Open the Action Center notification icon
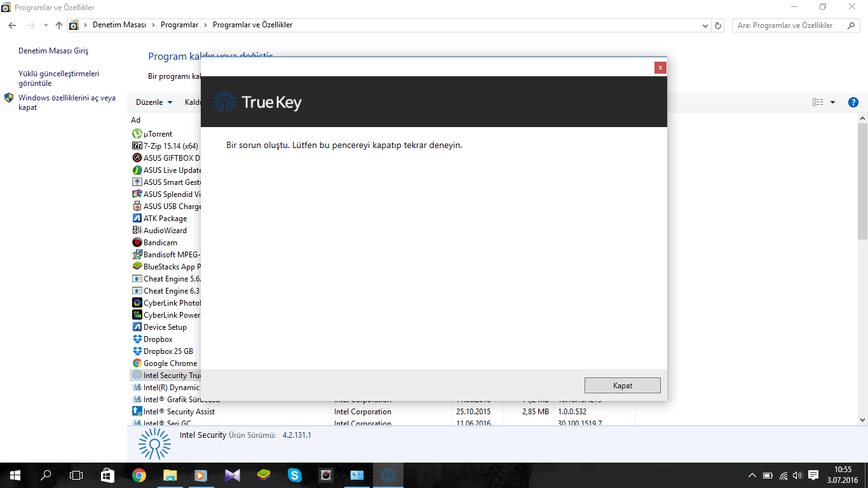Image resolution: width=868 pixels, height=488 pixels. coord(813,475)
